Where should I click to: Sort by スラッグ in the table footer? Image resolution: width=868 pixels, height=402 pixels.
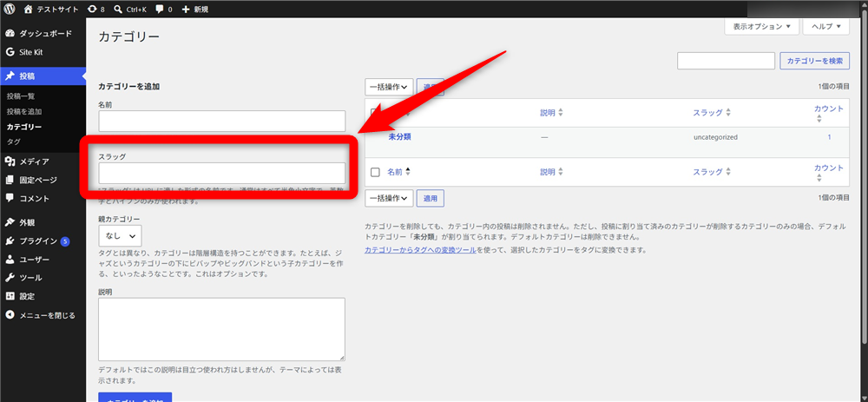tap(712, 172)
